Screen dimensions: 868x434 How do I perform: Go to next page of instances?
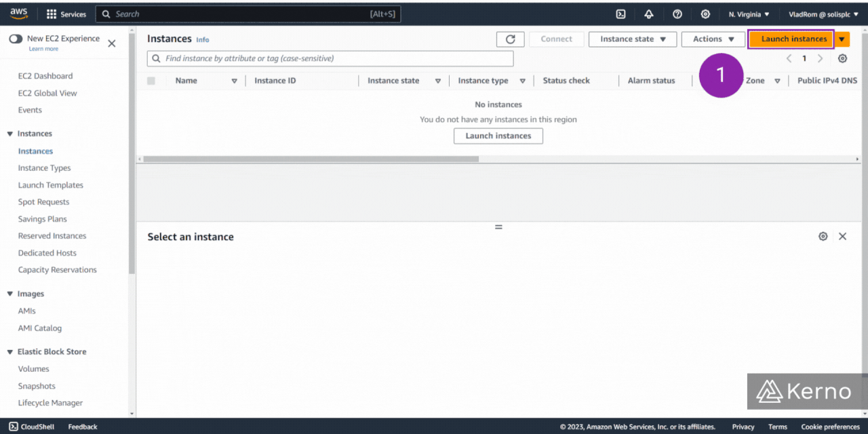[x=821, y=58]
